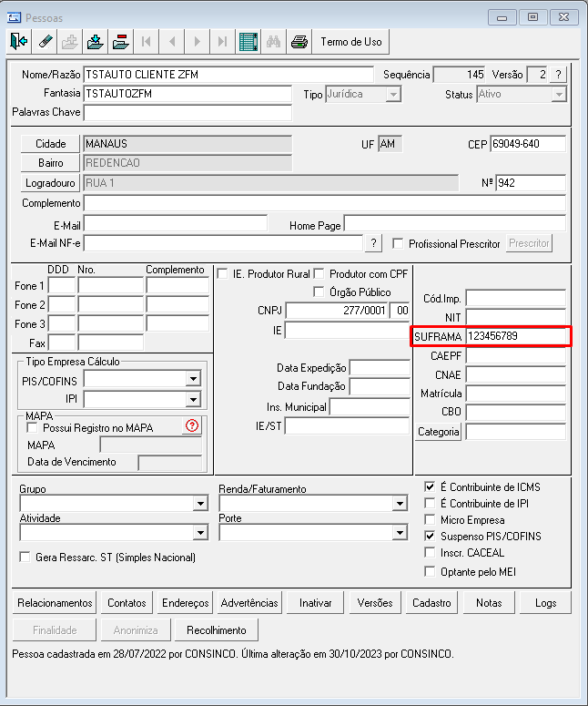Click the save (download tray) toolbar icon
Screen dimensions: 588x706
[95, 41]
